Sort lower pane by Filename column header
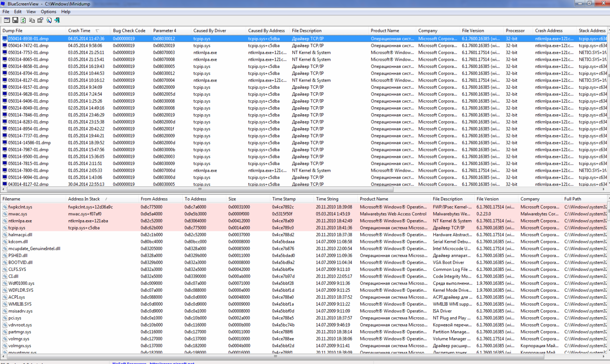The width and height of the screenshot is (610, 364). [x=33, y=199]
